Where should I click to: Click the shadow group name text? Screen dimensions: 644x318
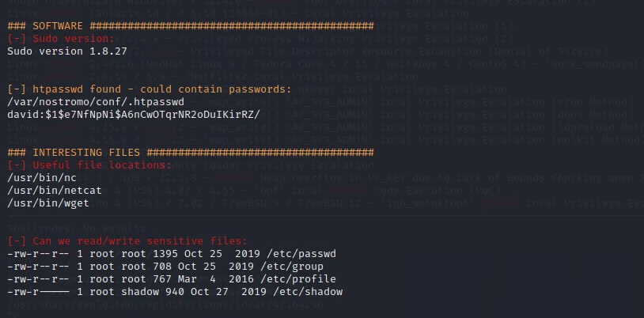click(x=140, y=292)
